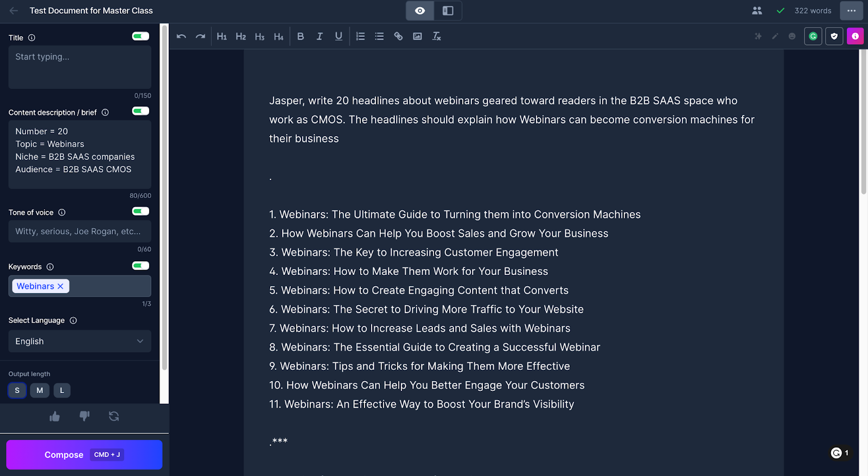The height and width of the screenshot is (476, 868).
Task: Show info tooltip for Title field
Action: 31,37
